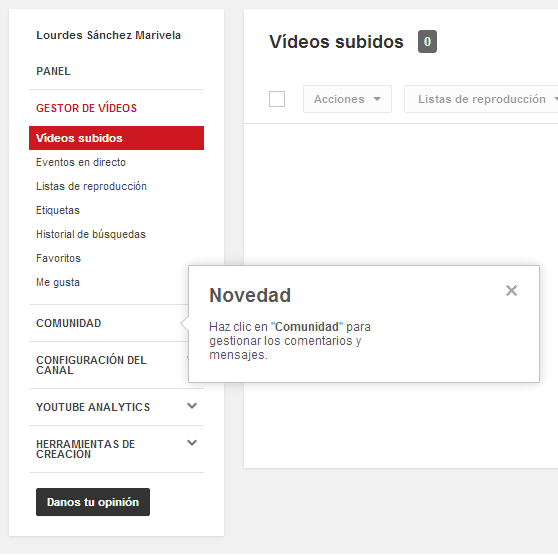The image size is (558, 557).
Task: Expand Herramientas de creación chevron
Action: (192, 443)
